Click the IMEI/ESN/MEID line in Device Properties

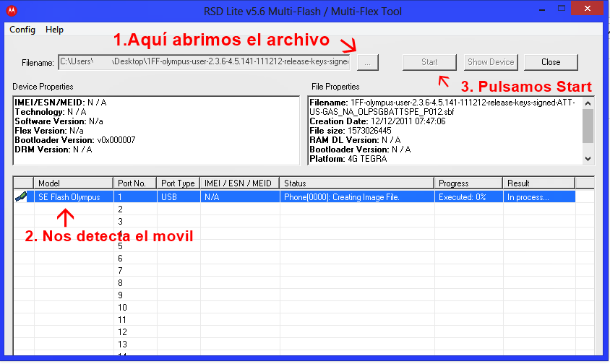(x=61, y=103)
